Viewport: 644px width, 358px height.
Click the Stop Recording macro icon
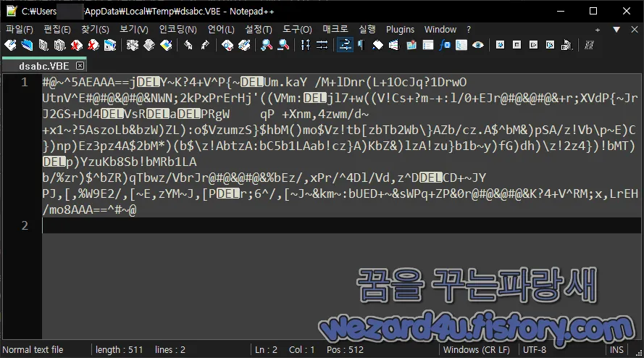click(517, 45)
